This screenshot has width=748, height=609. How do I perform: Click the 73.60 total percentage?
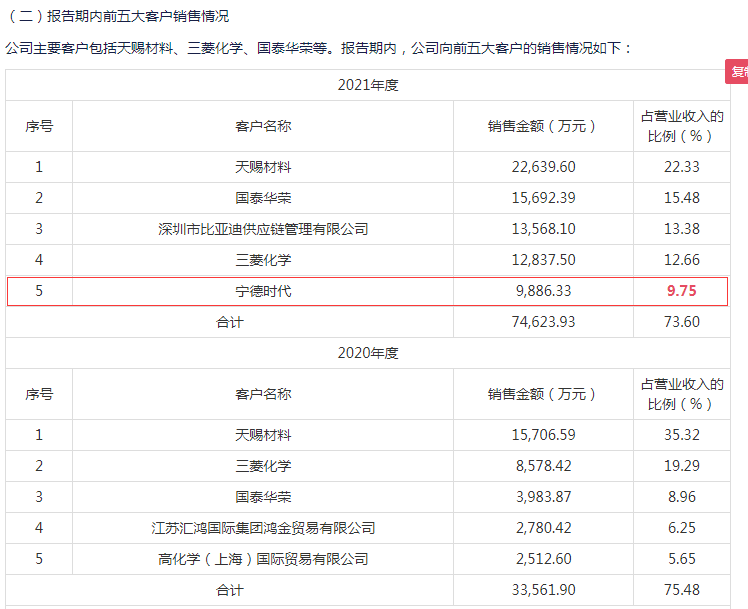point(682,322)
